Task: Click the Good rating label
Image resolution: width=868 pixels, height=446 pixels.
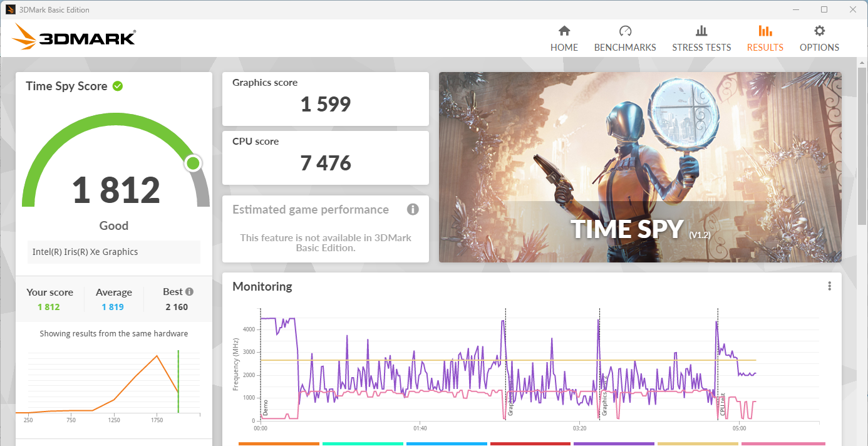Action: 114,226
